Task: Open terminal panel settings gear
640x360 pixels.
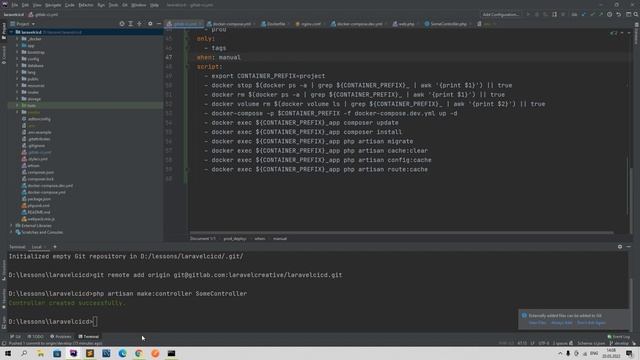Action: pos(620,247)
